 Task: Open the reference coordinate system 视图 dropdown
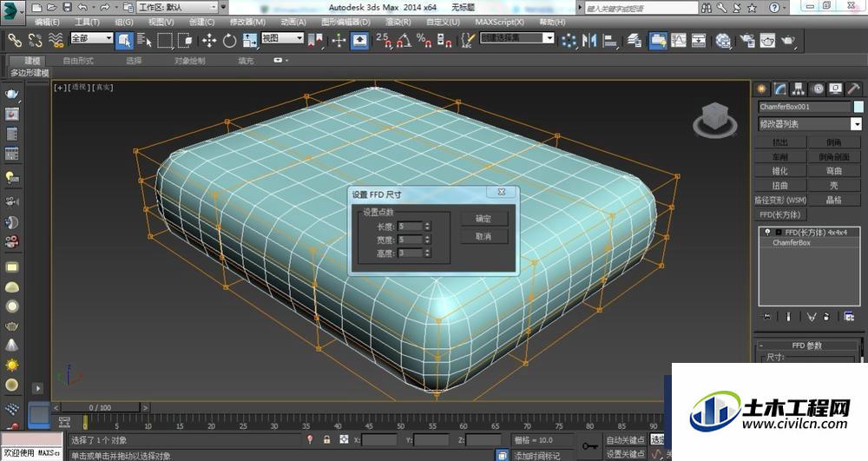tap(282, 37)
